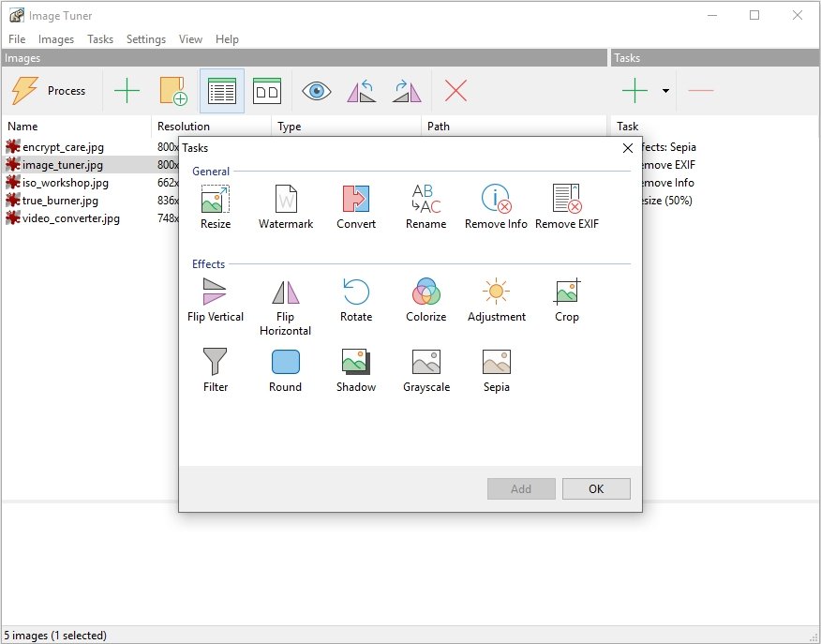
Task: Select the Sepia effect icon
Action: (x=497, y=363)
